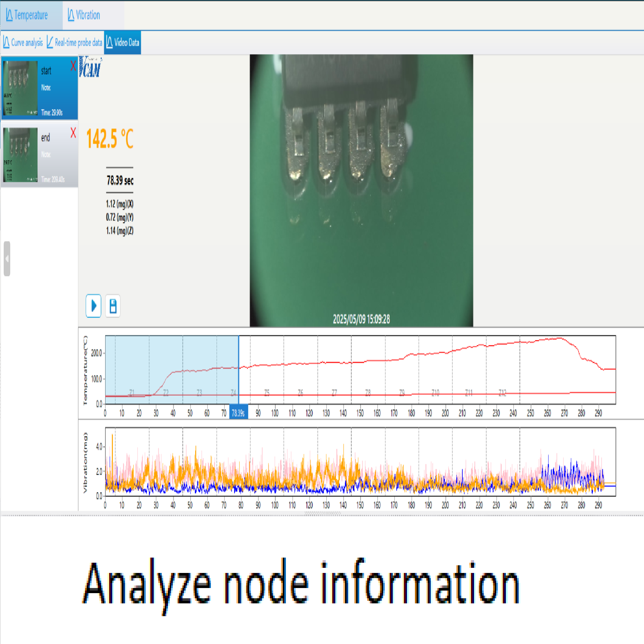Click the camera video frame
Image resolution: width=644 pixels, height=644 pixels.
361,190
